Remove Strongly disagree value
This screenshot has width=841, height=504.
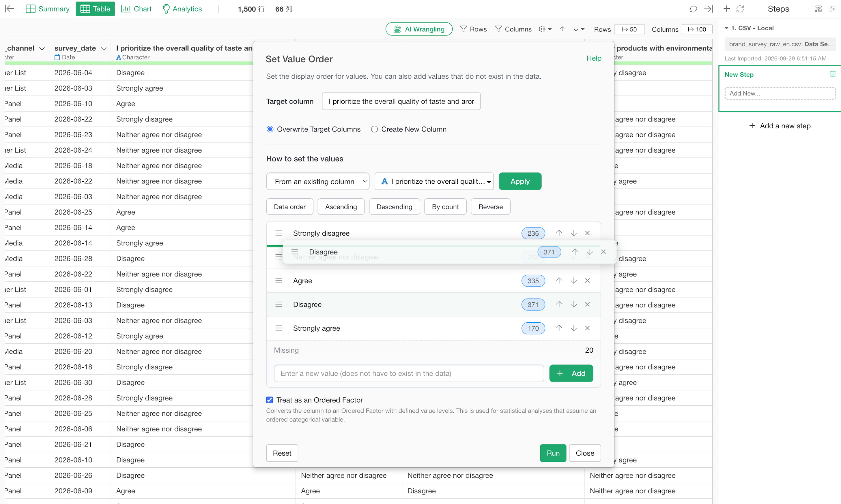(587, 233)
